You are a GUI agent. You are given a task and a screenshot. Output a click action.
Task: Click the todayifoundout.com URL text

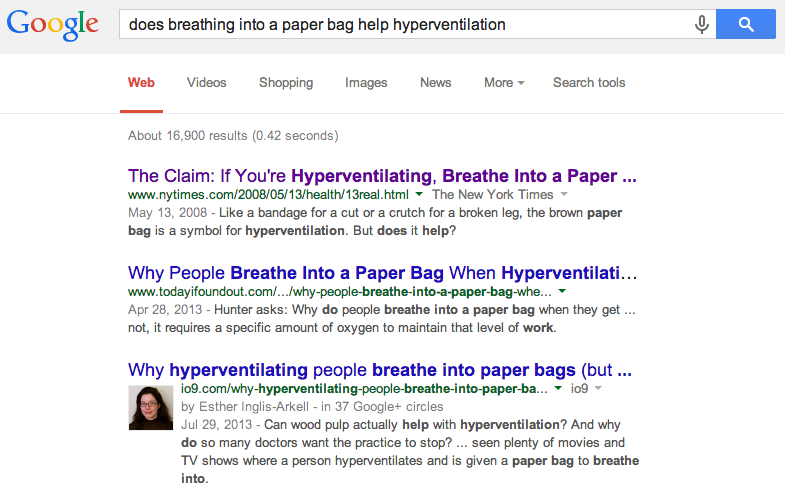[340, 292]
